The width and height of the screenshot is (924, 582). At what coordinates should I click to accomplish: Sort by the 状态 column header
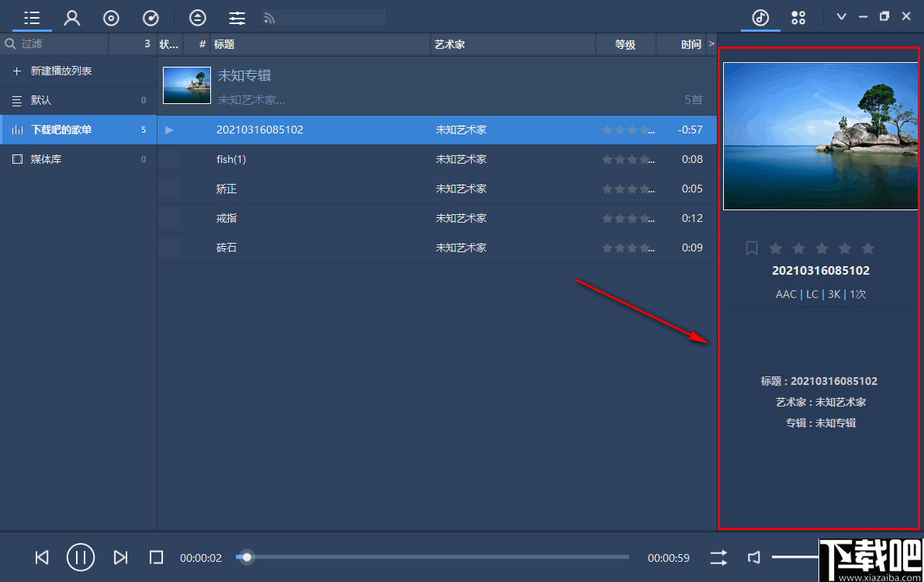coord(169,44)
